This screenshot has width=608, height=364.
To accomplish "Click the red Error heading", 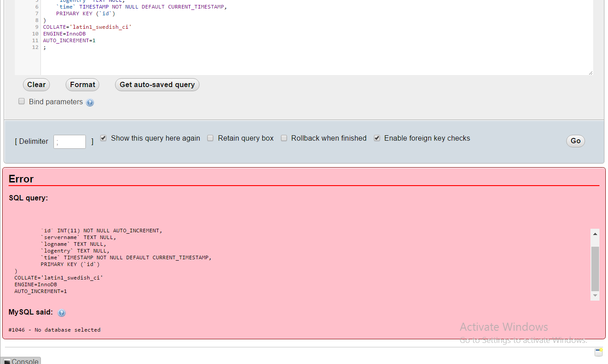I will 21,179.
